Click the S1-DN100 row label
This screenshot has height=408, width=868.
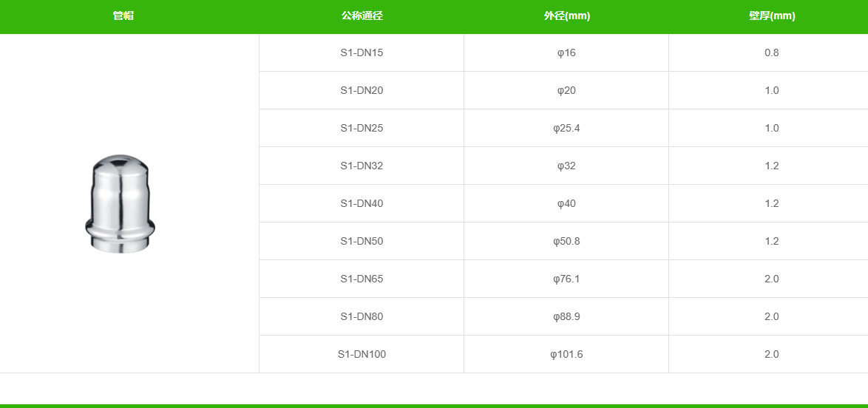click(362, 354)
